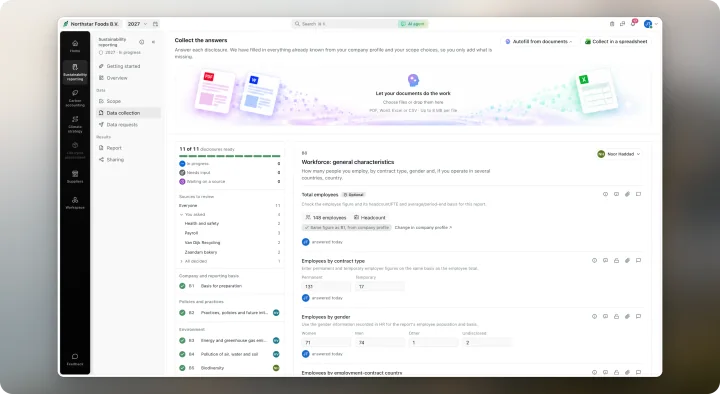This screenshot has height=394, width=720.
Task: Open comment icon on Total employees row
Action: pos(616,194)
